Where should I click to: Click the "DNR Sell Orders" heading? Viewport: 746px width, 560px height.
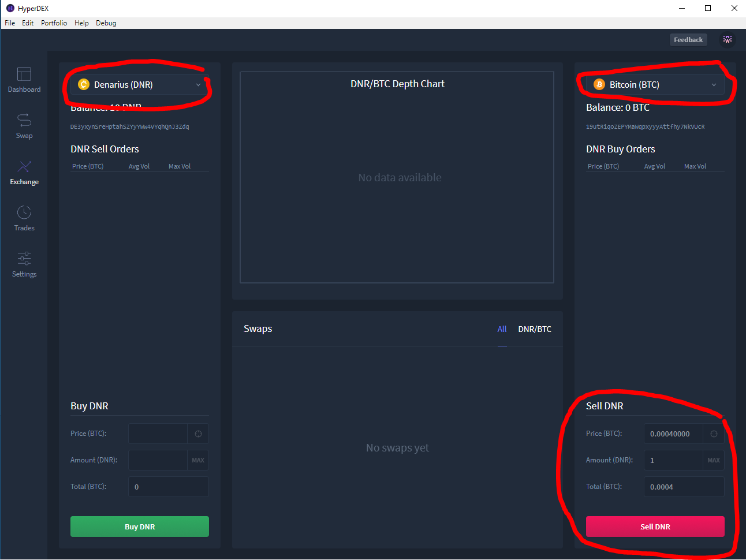click(x=105, y=149)
